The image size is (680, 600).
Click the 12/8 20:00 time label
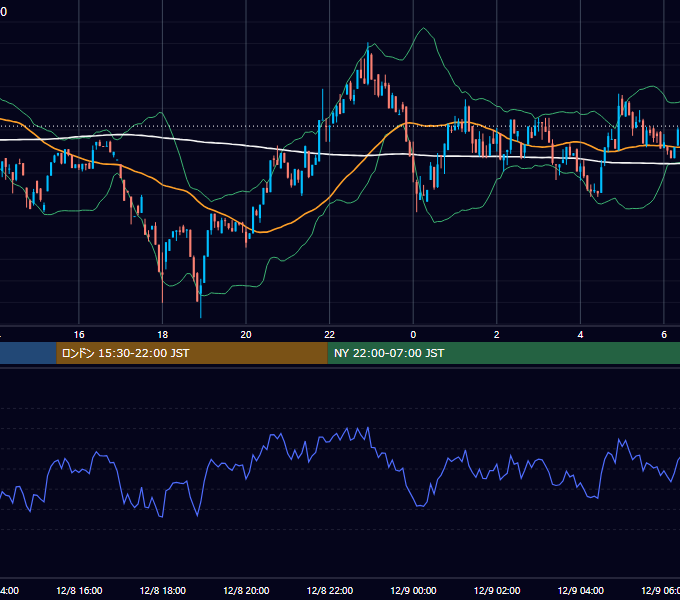pyautogui.click(x=246, y=590)
